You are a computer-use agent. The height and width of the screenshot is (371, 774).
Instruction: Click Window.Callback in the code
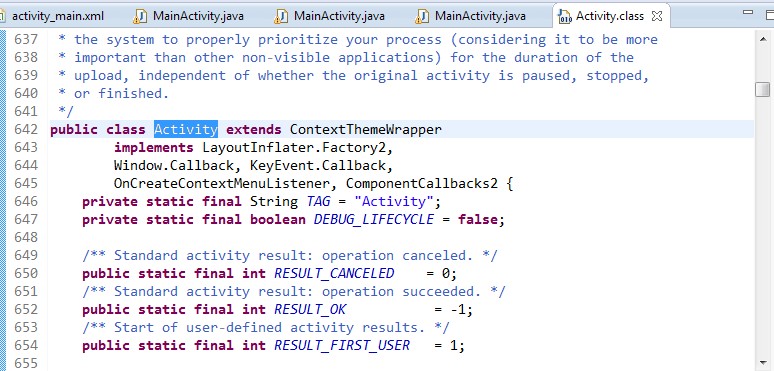tap(174, 165)
